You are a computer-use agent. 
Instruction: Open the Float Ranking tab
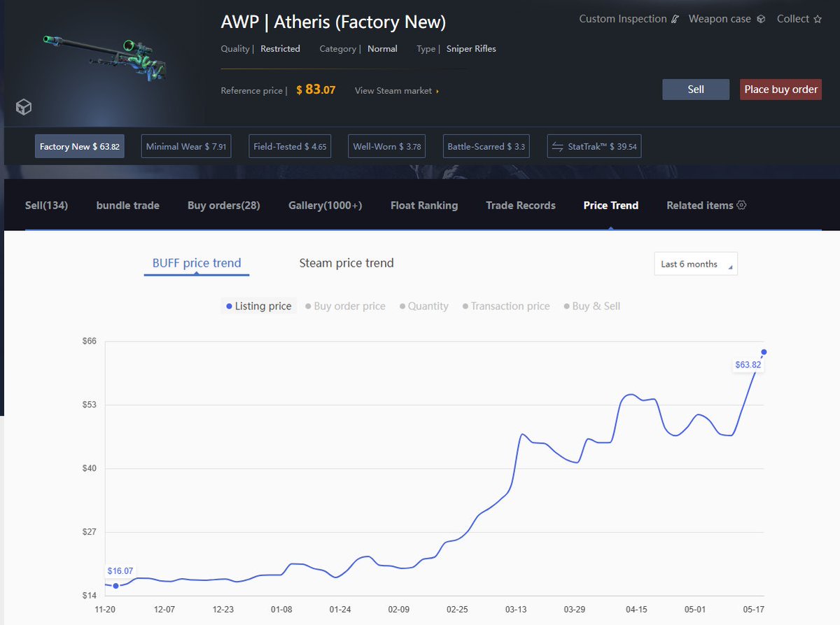click(x=424, y=205)
